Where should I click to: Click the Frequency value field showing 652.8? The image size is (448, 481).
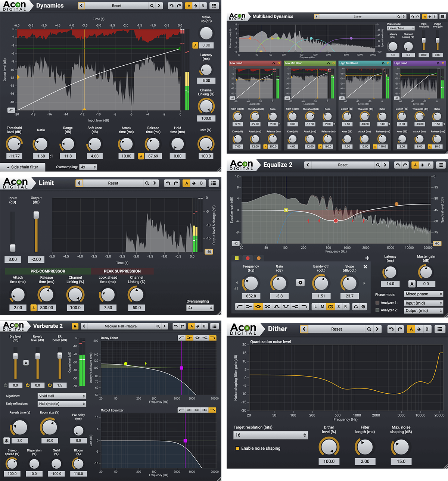[251, 296]
